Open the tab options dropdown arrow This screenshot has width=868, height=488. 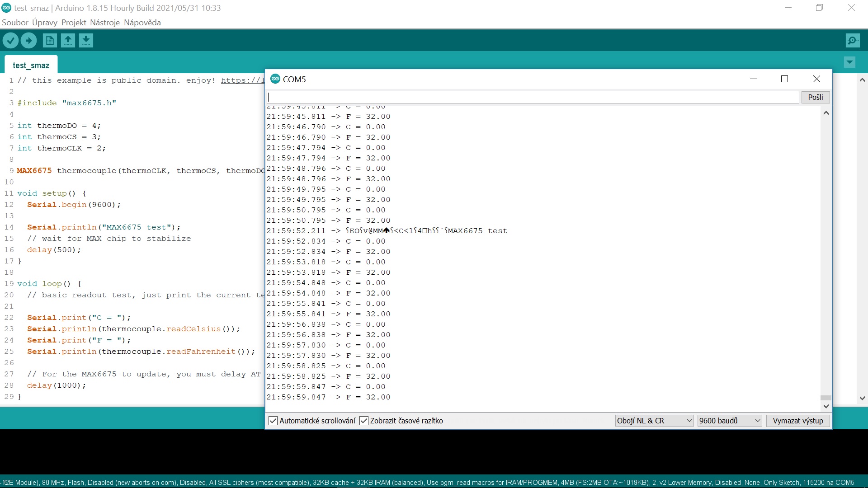pyautogui.click(x=849, y=62)
